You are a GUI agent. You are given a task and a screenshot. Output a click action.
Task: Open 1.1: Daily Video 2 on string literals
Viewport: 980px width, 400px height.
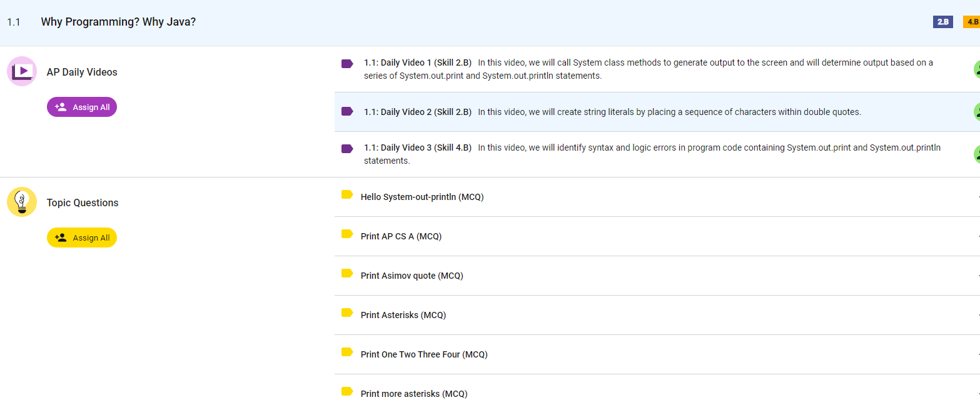pos(417,112)
